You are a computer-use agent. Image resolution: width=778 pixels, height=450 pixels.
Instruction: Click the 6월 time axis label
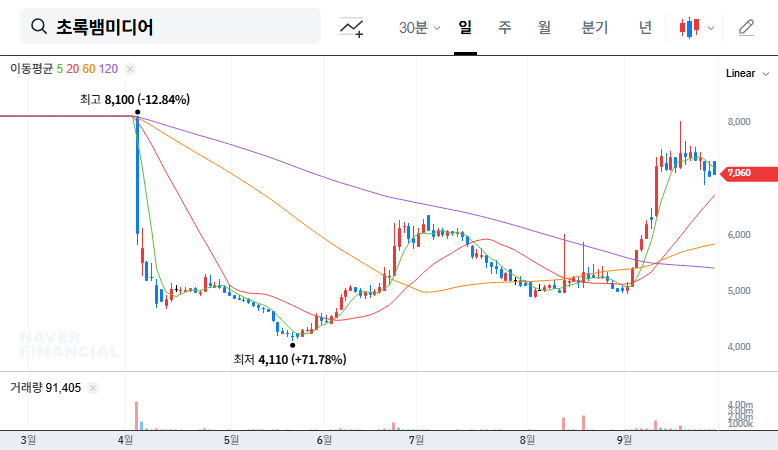pos(324,440)
